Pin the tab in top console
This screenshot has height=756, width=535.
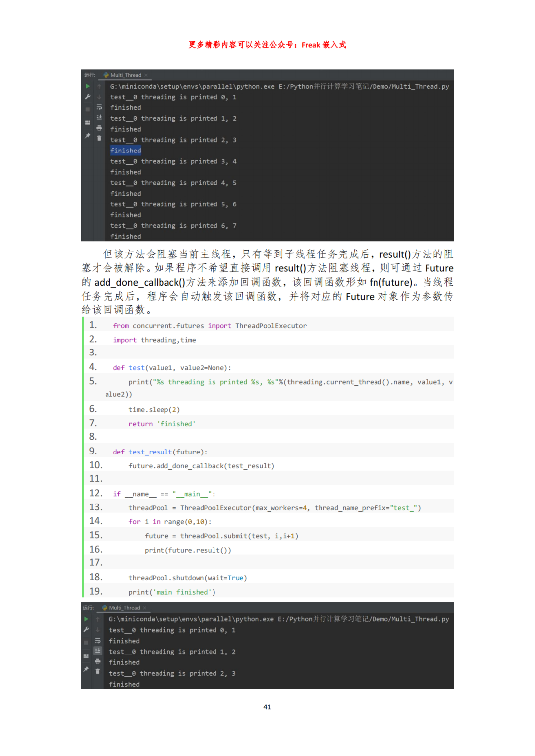pyautogui.click(x=88, y=135)
